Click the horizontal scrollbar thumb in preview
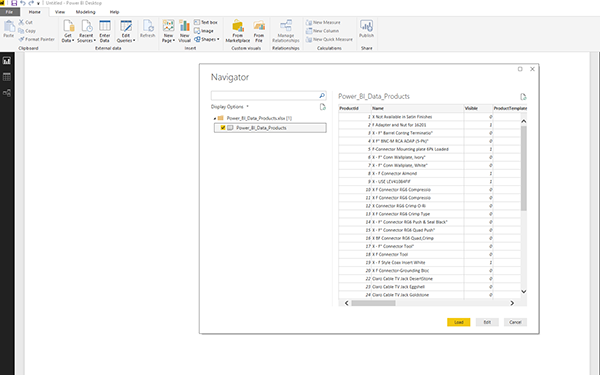The width and height of the screenshot is (600, 375). pyautogui.click(x=373, y=303)
